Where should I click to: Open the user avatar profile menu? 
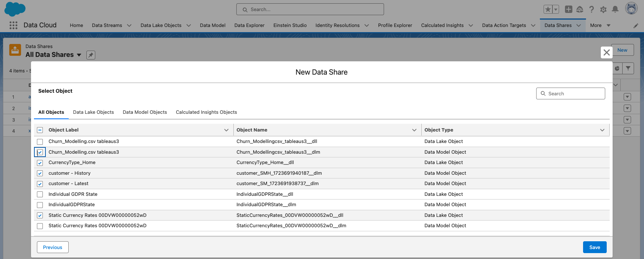point(631,8)
